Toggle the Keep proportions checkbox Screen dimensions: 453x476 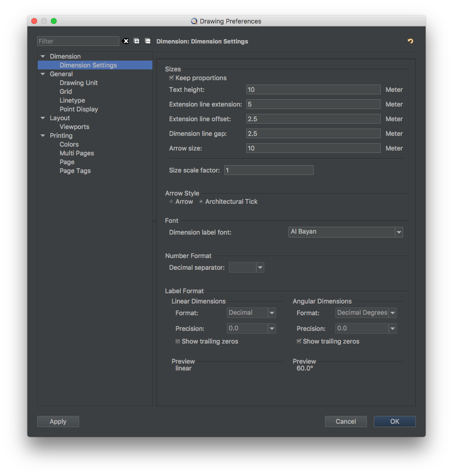coord(172,78)
